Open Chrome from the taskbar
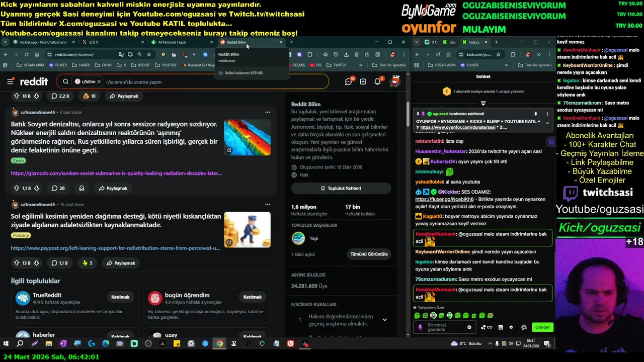Viewport: 644px width, 362px height. (219, 344)
